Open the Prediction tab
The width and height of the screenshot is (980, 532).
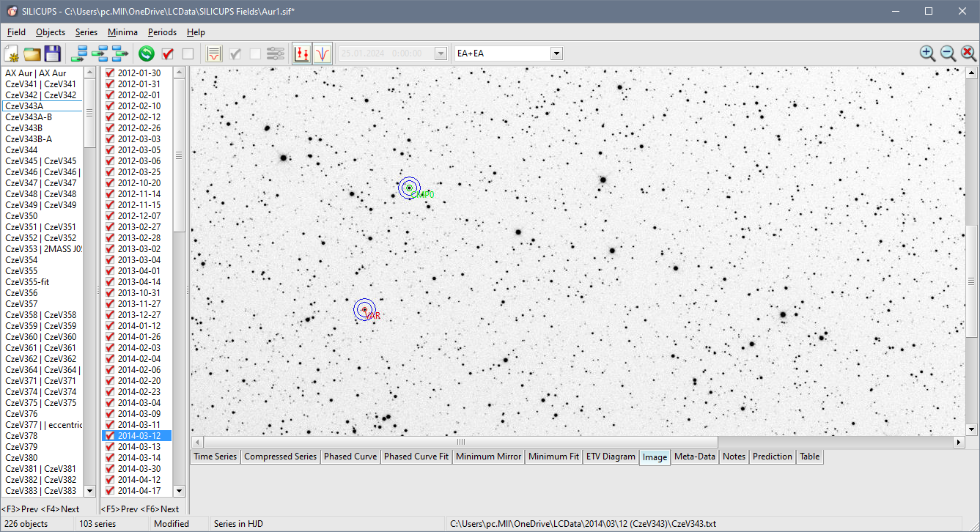pyautogui.click(x=773, y=457)
